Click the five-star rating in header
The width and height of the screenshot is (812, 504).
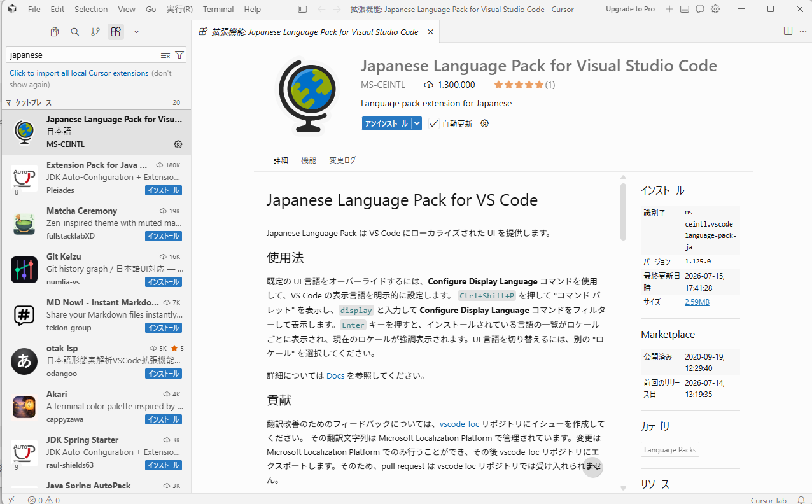(519, 85)
